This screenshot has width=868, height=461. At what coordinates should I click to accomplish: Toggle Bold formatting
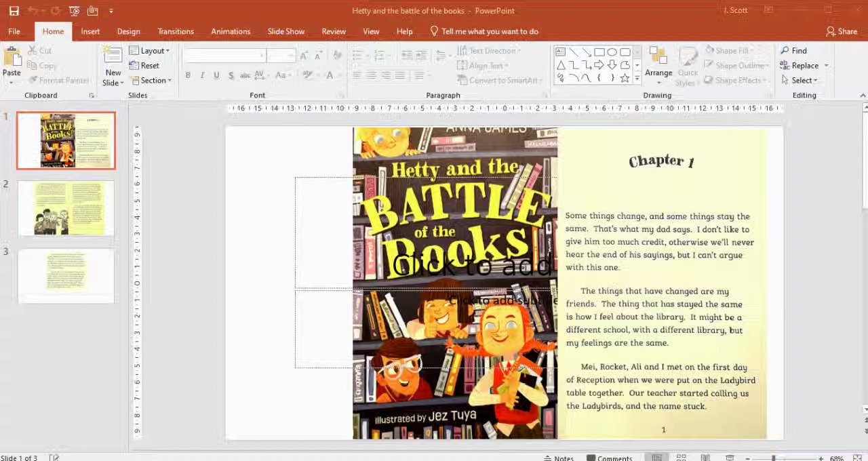(x=188, y=75)
